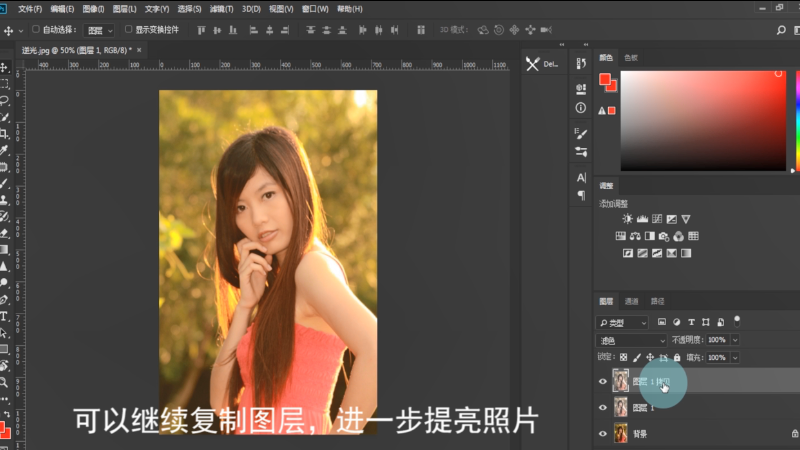This screenshot has width=800, height=450.
Task: Open the 图像(I) menu
Action: tap(93, 9)
